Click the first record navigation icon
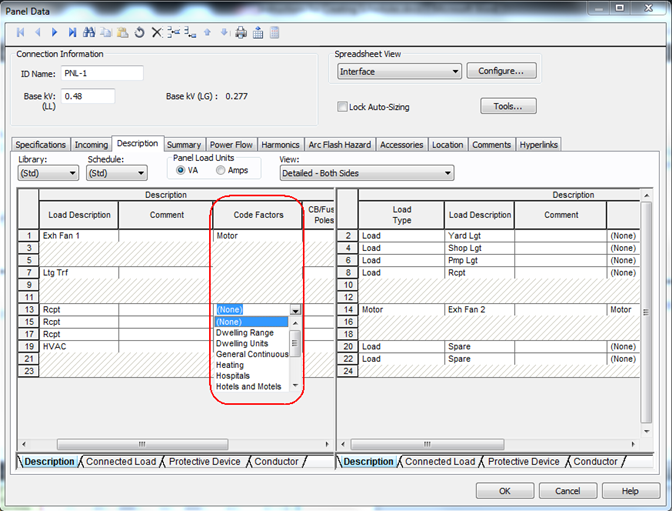 coord(20,32)
